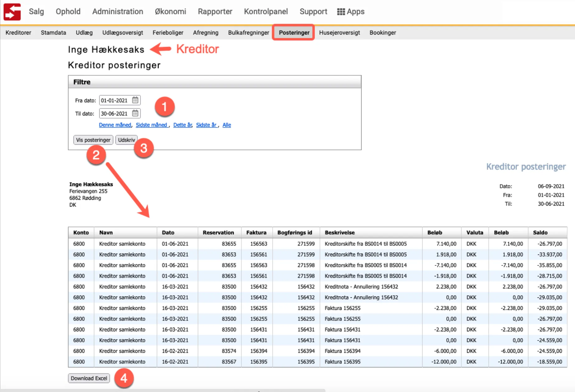This screenshot has height=392, width=575.
Task: Switch to the Bookinger tab
Action: pyautogui.click(x=383, y=33)
